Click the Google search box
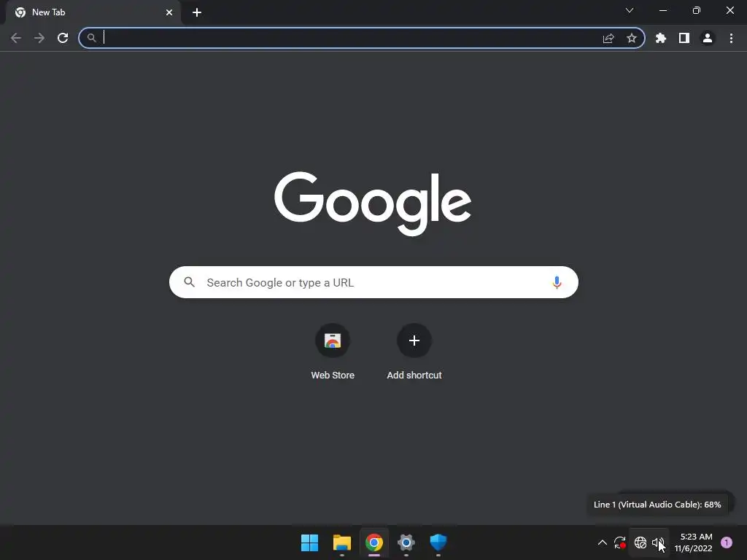 [x=373, y=282]
